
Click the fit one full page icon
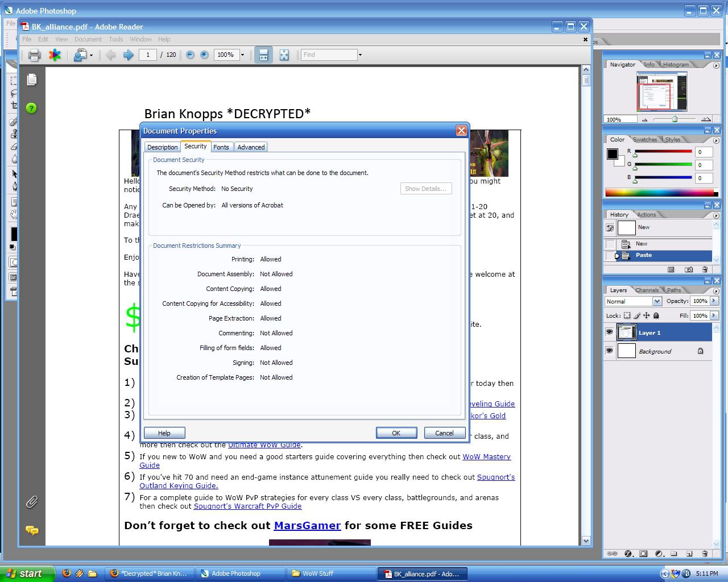point(284,55)
